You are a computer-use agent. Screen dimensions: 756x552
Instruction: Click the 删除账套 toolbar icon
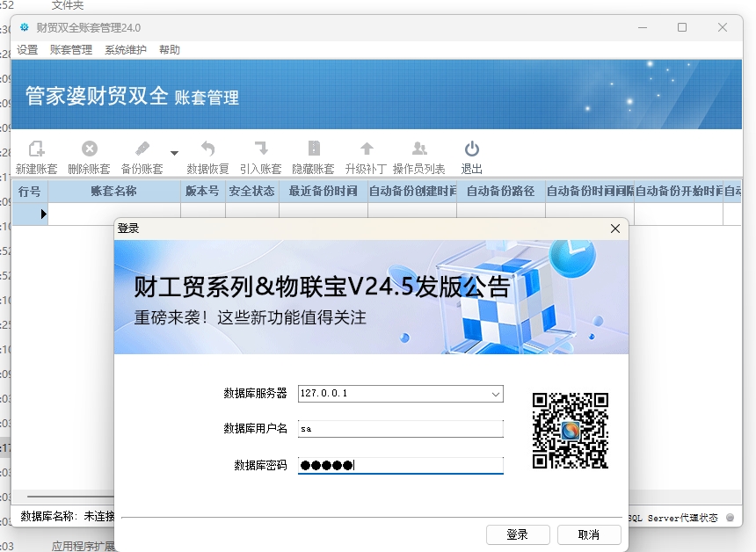pyautogui.click(x=89, y=149)
